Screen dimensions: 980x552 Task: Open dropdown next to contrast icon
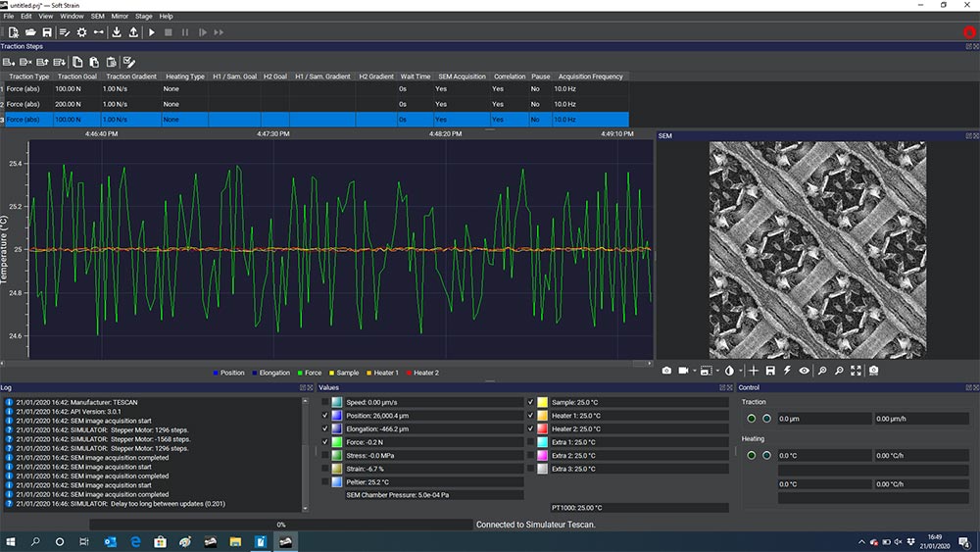740,372
